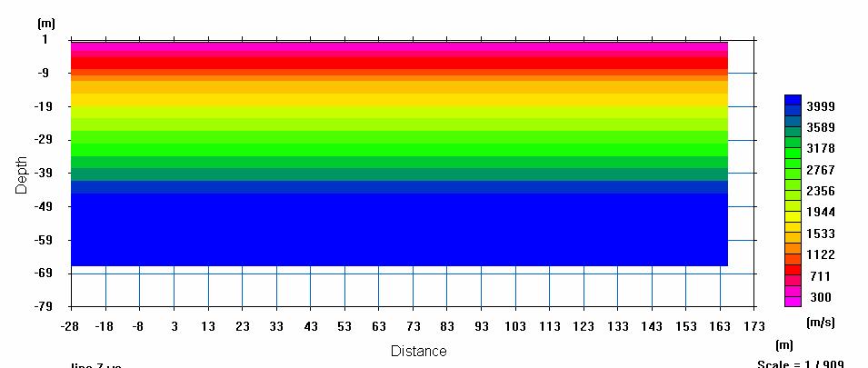Click distance axis value 163

click(x=720, y=326)
